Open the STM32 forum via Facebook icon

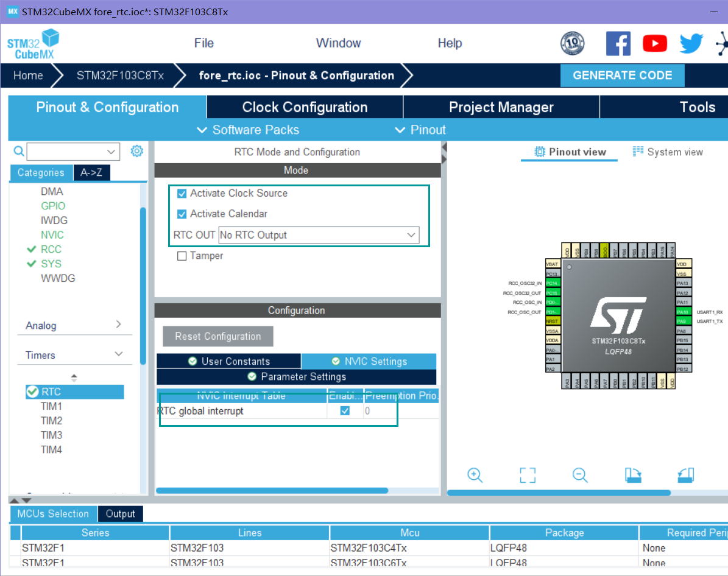[618, 43]
